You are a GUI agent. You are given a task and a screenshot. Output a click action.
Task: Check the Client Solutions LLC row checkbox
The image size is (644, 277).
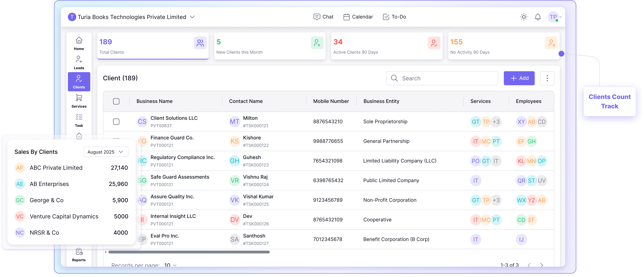tap(116, 122)
